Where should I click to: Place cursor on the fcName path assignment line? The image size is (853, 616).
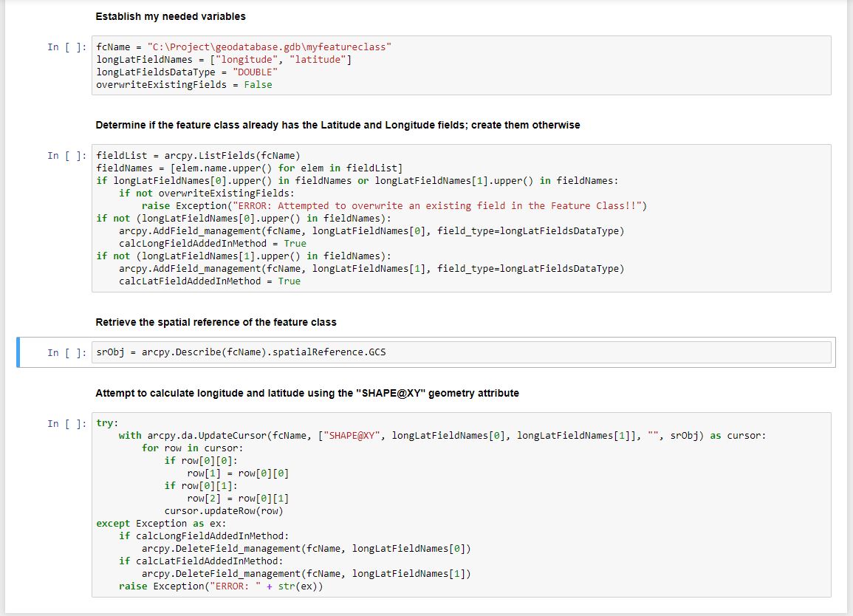(x=244, y=47)
